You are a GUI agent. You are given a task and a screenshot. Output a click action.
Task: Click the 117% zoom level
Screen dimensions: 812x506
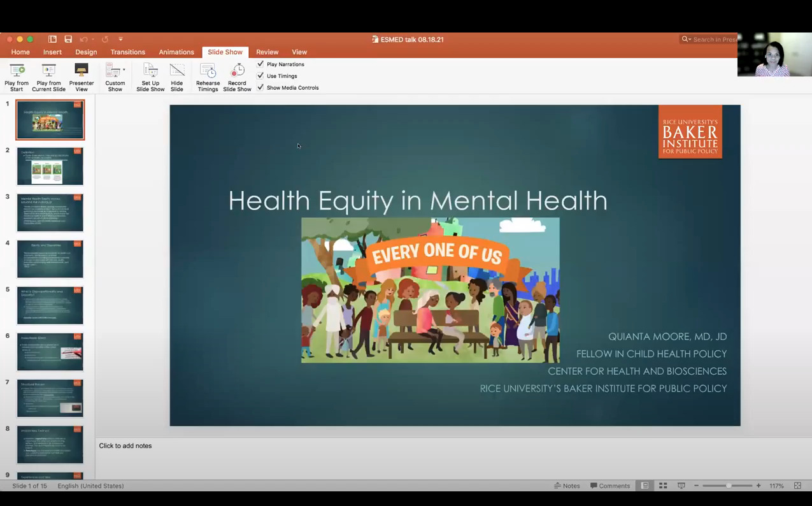pyautogui.click(x=776, y=486)
